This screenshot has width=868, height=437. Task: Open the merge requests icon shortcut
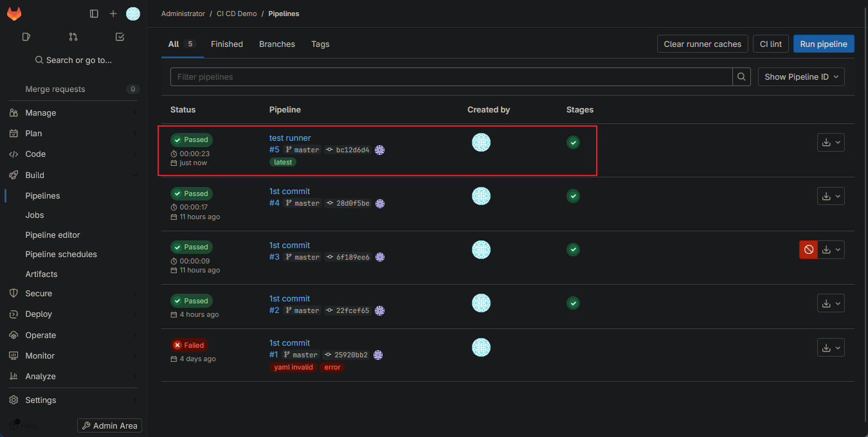73,37
